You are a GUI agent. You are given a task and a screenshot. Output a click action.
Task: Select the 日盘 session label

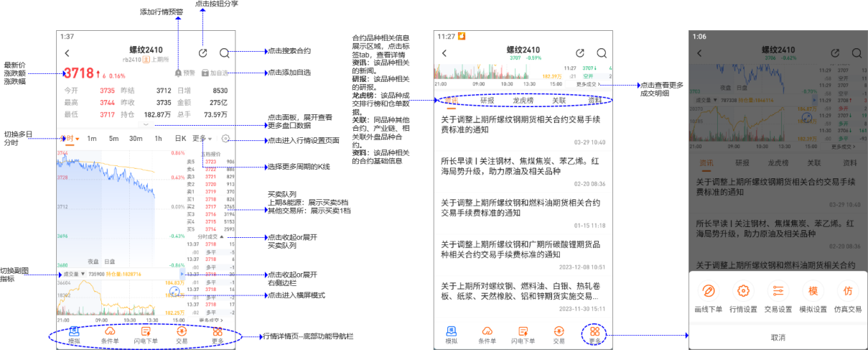(x=110, y=262)
